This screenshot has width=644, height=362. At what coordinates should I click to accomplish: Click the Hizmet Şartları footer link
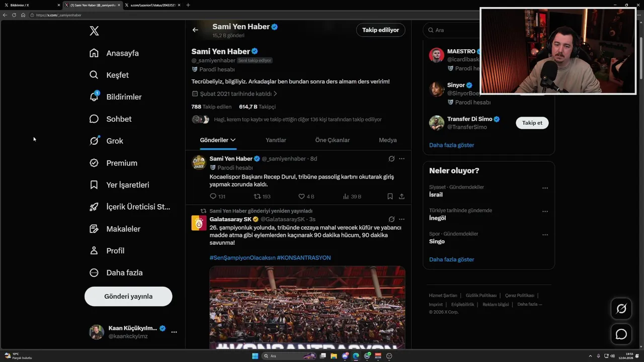(x=443, y=296)
